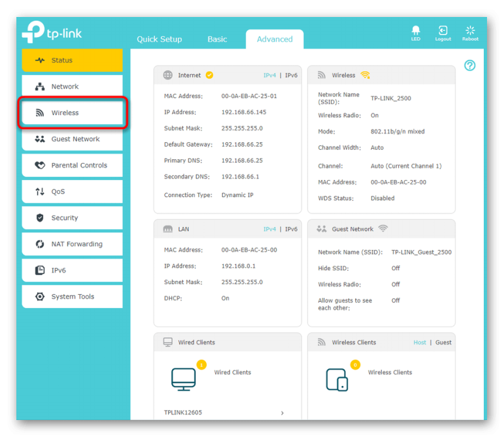The width and height of the screenshot is (504, 437).
Task: Show Host wireless clients
Action: click(x=420, y=343)
